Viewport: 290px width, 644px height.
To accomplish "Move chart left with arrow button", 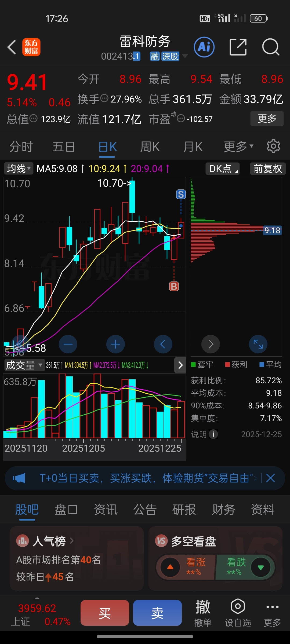I will 163,344.
